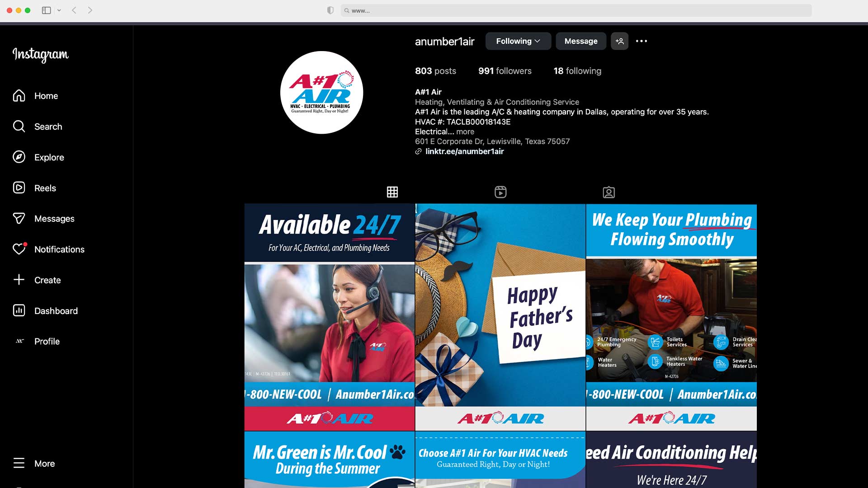
Task: Open the browser sidebar dropdown chevron
Action: [59, 10]
